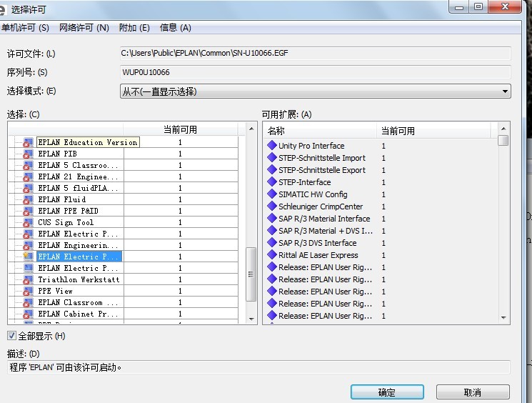This screenshot has height=403, width=532.
Task: Click the EPLAN Fluid license icon
Action: (x=28, y=199)
